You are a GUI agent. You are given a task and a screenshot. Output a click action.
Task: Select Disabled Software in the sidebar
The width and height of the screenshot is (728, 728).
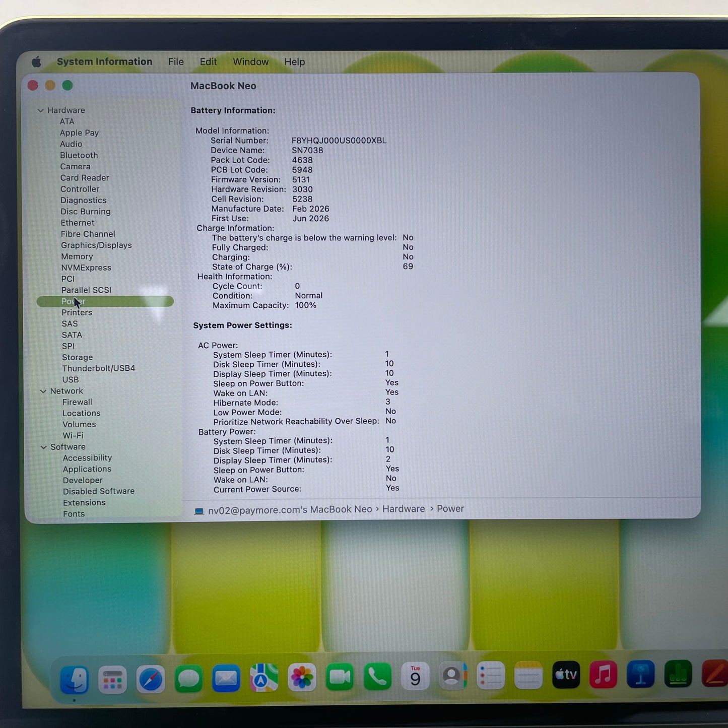[99, 491]
